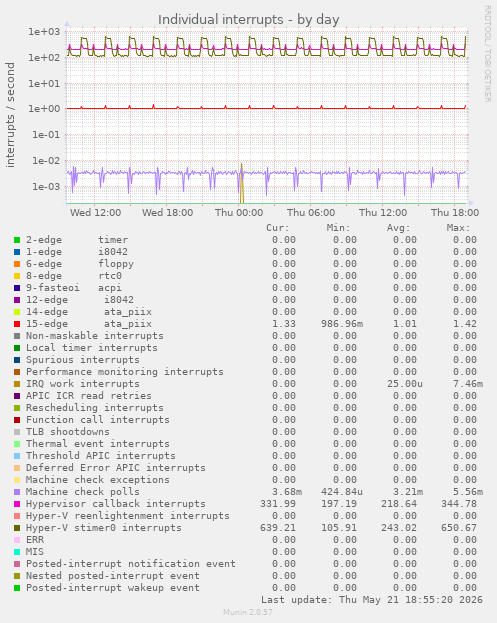Click the Last update timestamp text
The image size is (497, 623).
click(x=371, y=600)
